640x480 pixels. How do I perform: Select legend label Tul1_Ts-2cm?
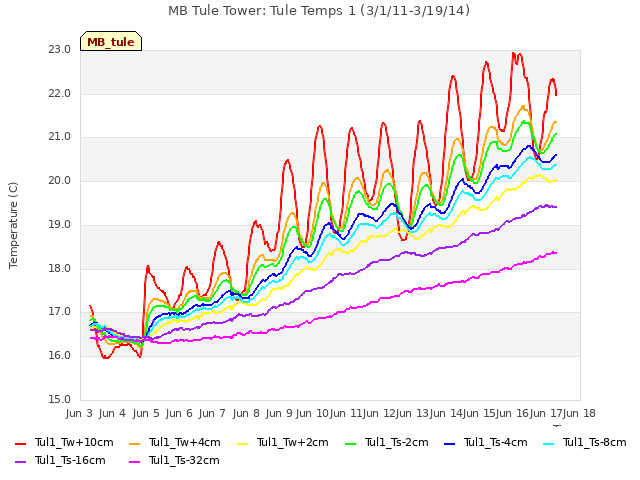pos(396,442)
